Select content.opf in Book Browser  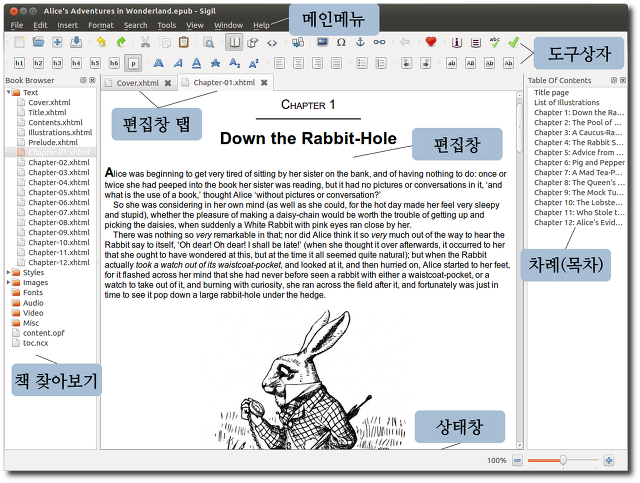[44, 333]
